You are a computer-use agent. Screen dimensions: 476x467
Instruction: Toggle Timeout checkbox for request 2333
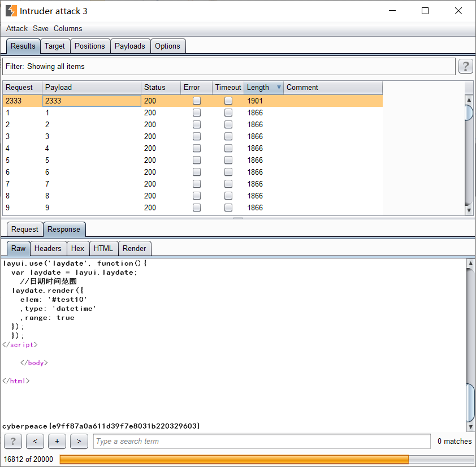(x=228, y=101)
